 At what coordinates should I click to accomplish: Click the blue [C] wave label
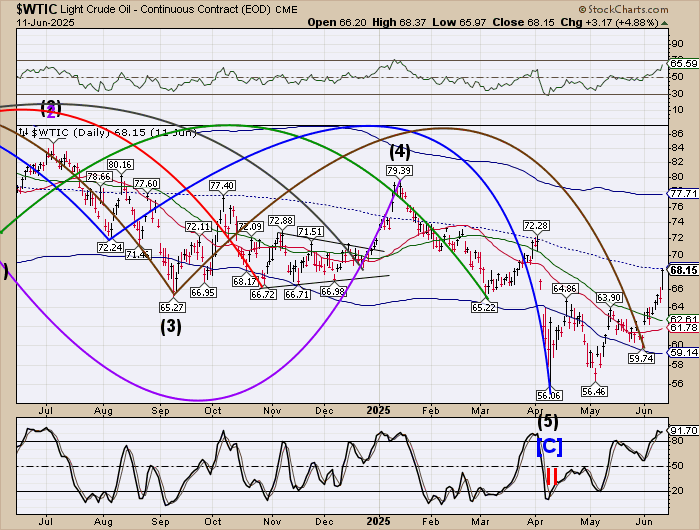point(549,447)
